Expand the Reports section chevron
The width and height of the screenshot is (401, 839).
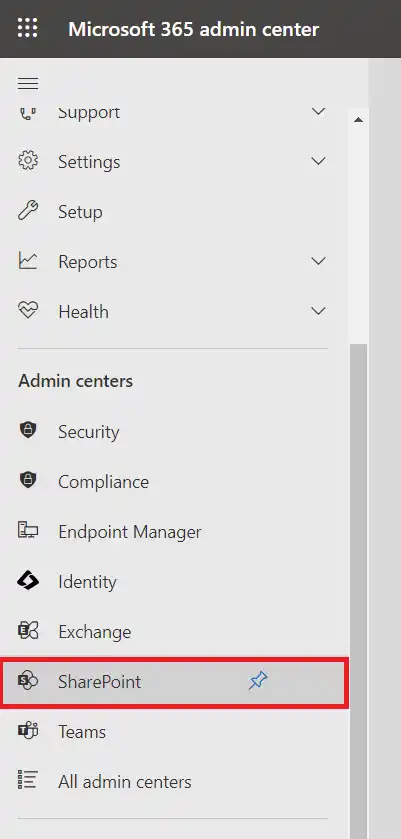[319, 261]
